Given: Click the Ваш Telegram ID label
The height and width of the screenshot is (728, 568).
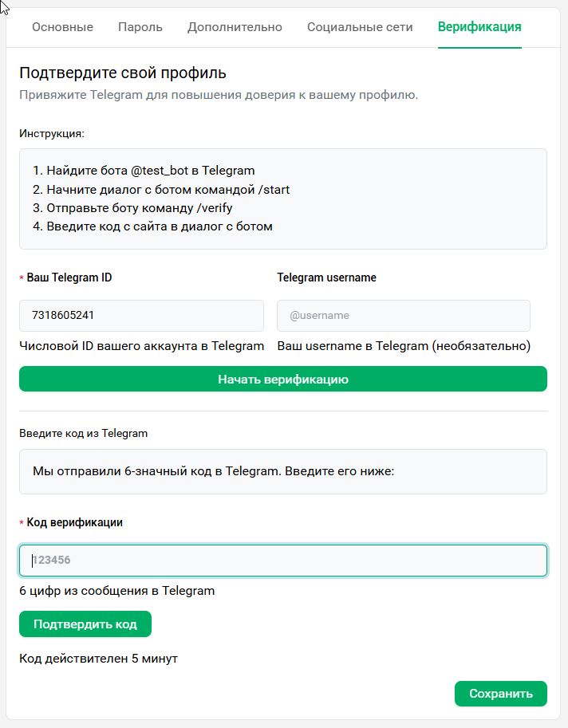Looking at the screenshot, I should tap(69, 277).
